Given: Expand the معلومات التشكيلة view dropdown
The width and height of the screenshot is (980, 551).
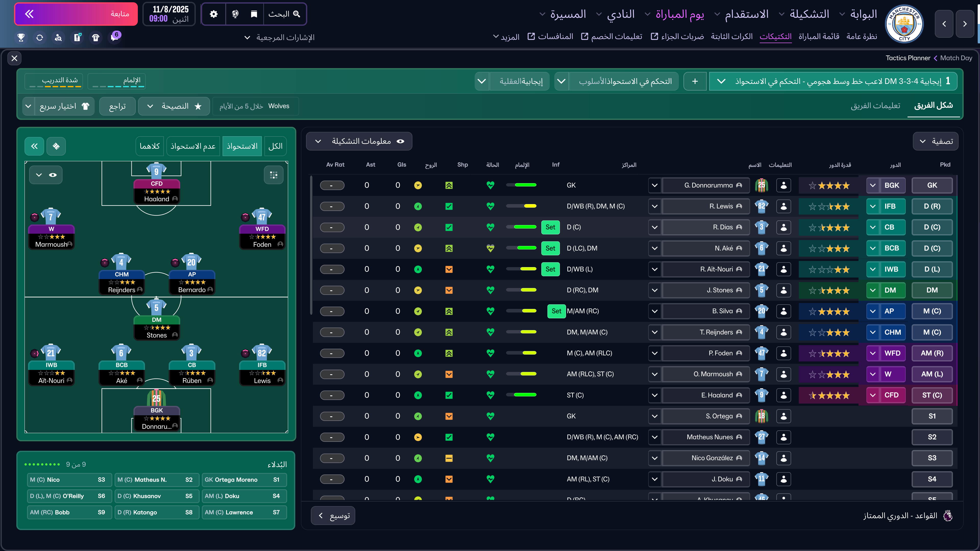Looking at the screenshot, I should 359,142.
